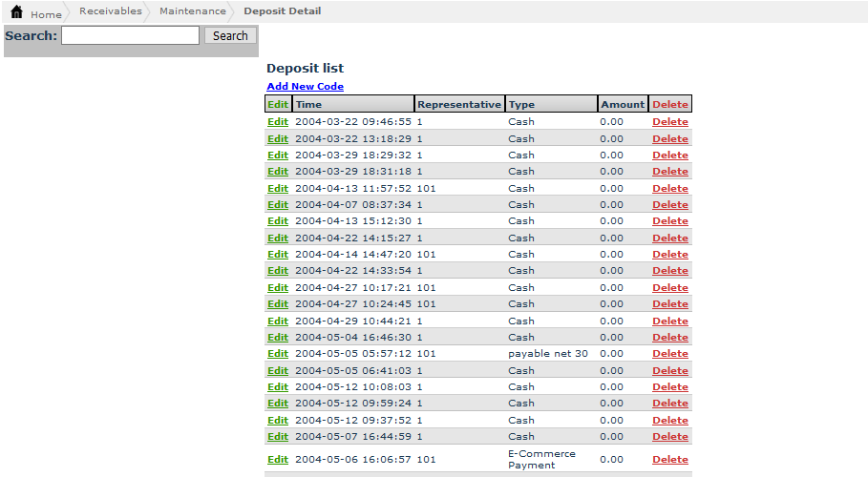The width and height of the screenshot is (868, 477).
Task: Edit the deposit from 2004-05-04 16:46:30
Action: [x=277, y=337]
